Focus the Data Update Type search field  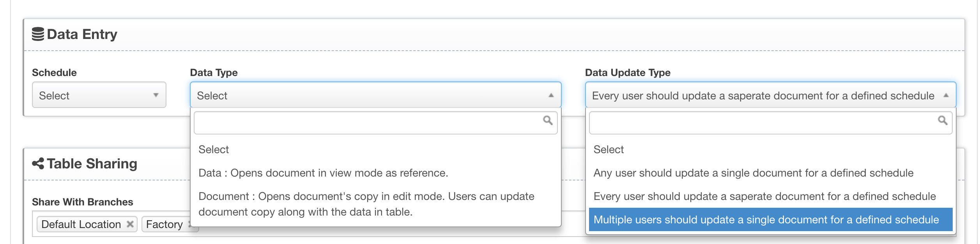pos(762,123)
